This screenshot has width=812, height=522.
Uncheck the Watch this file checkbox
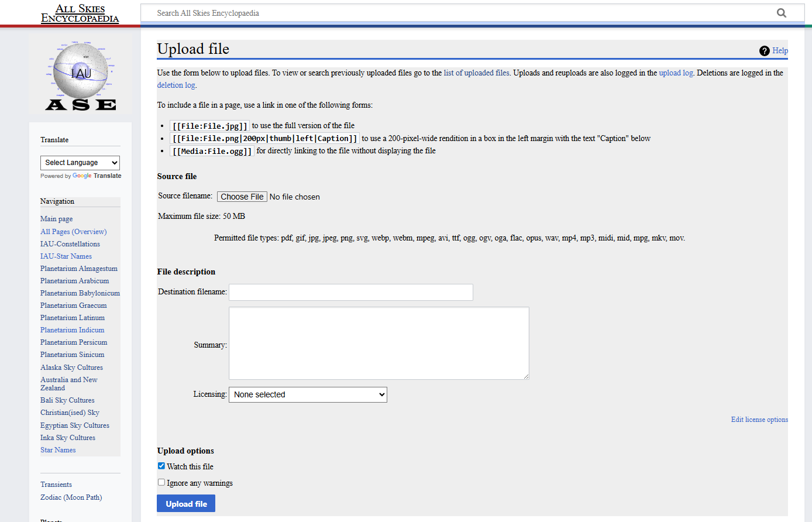(x=161, y=466)
